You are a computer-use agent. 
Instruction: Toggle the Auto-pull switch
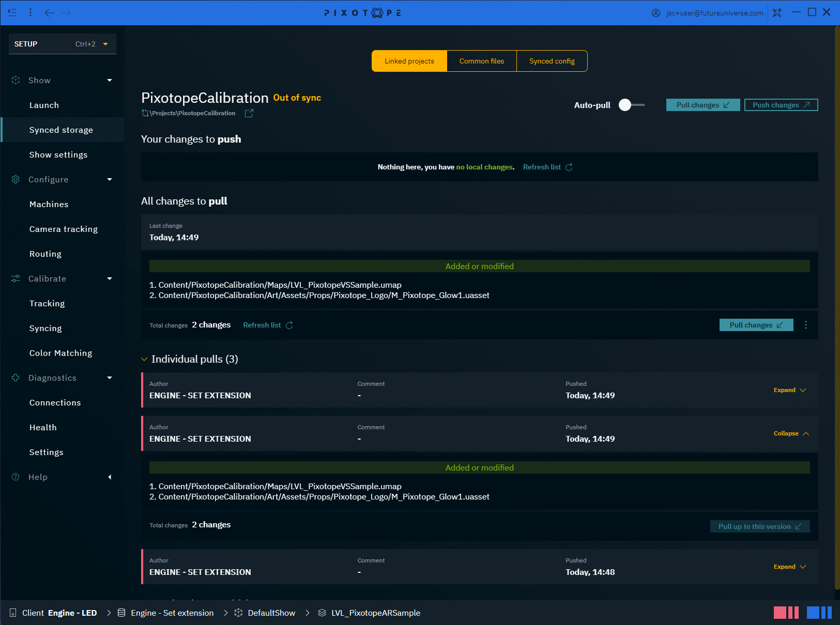point(632,105)
